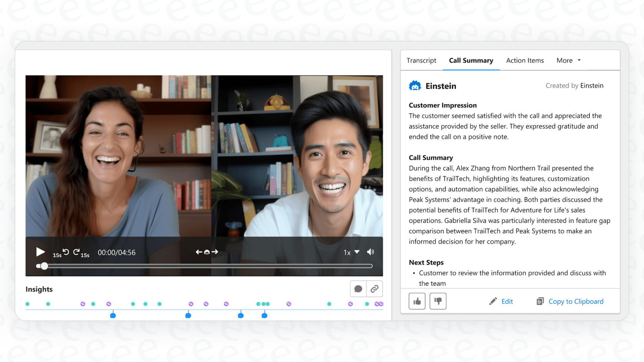Switch to the Transcript tab

421,60
